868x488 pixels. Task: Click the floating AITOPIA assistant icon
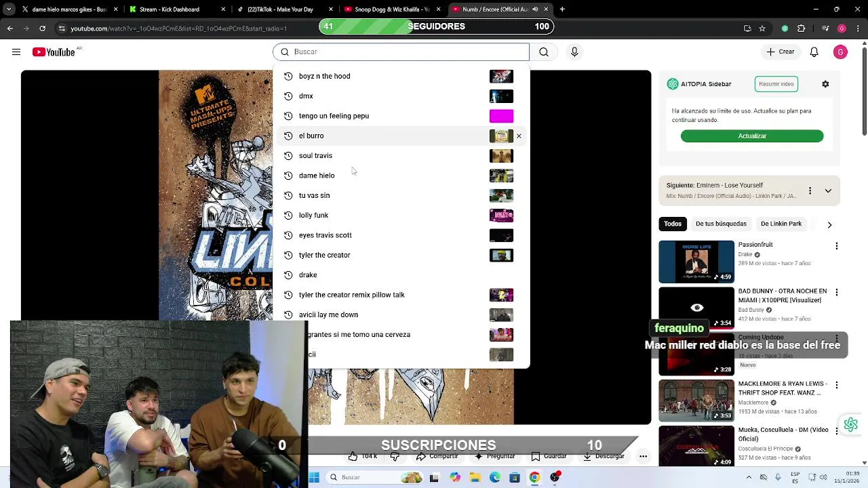pyautogui.click(x=850, y=425)
